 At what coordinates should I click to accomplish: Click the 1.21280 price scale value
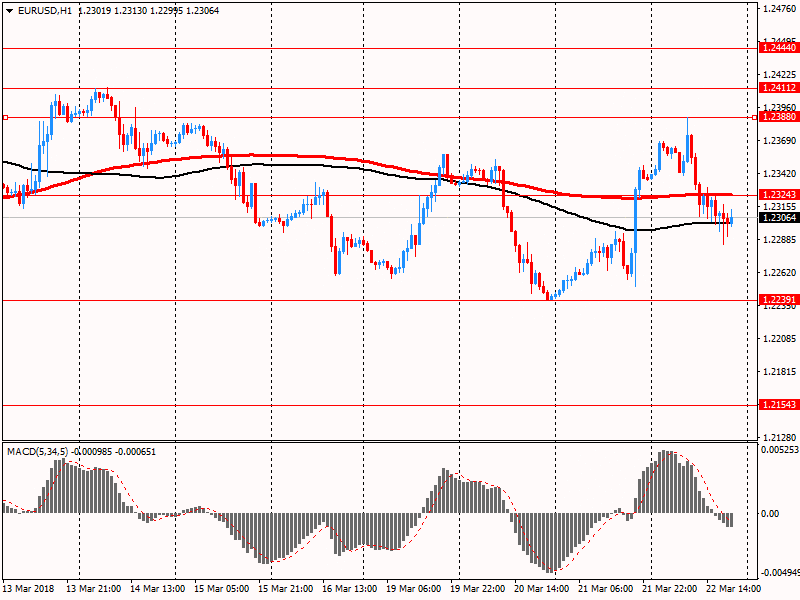point(780,438)
